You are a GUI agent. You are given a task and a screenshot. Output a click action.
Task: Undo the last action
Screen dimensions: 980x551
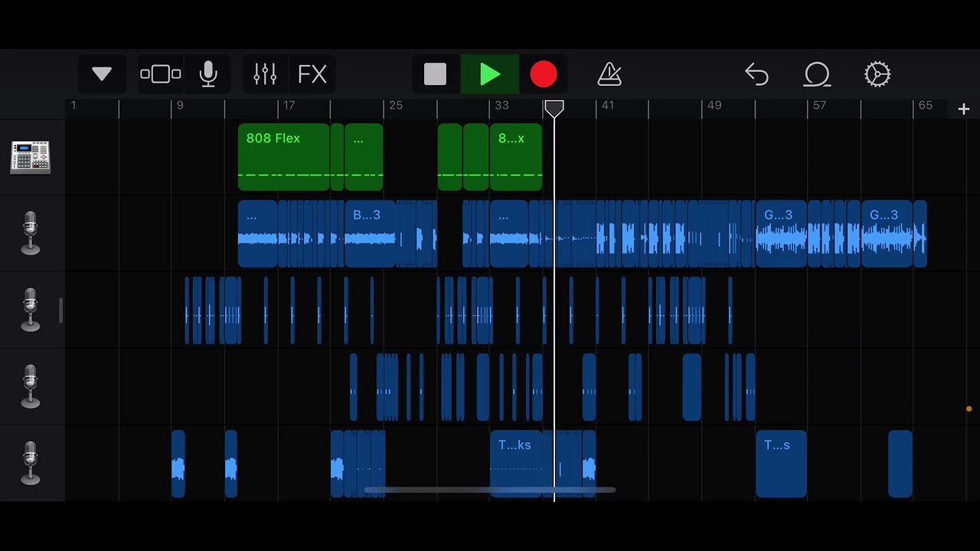pos(756,74)
